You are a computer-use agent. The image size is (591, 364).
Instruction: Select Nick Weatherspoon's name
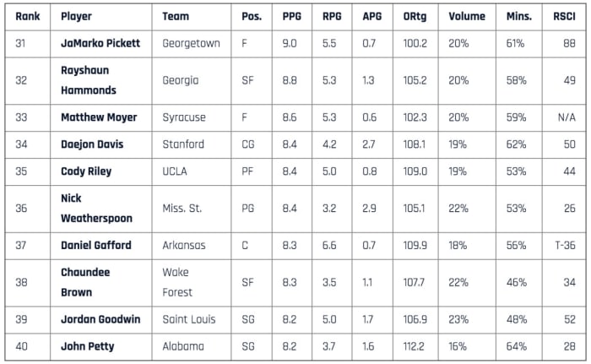click(96, 209)
